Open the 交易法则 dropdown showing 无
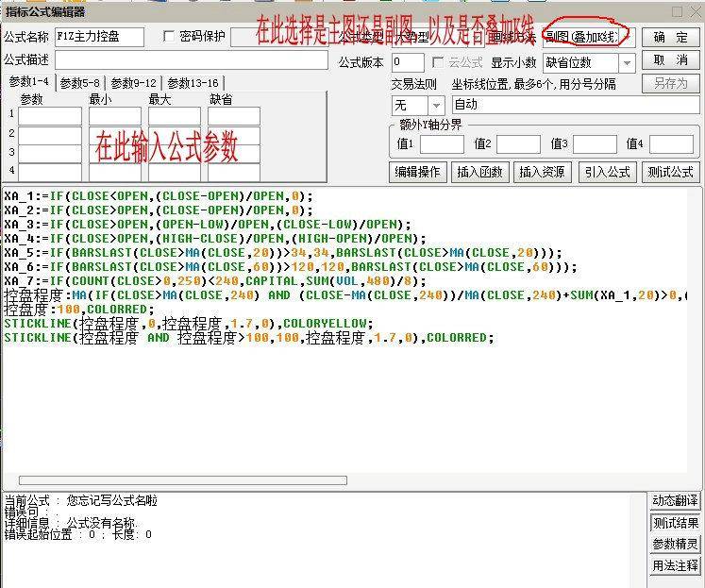 coord(418,106)
